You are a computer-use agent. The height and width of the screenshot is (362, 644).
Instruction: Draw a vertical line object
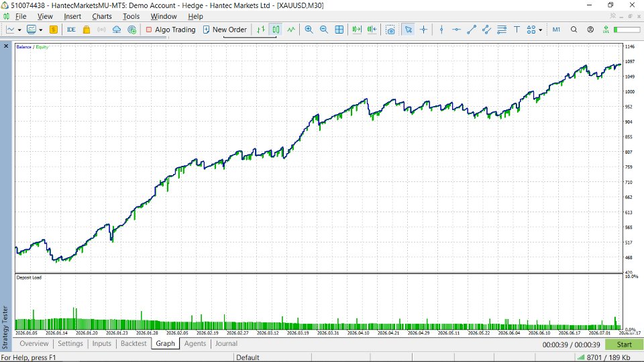coord(441,30)
